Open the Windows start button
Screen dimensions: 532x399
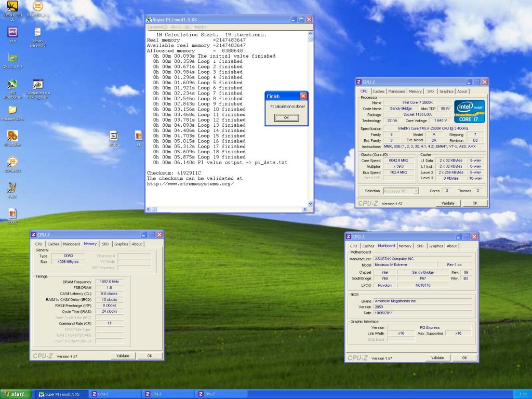click(x=16, y=394)
